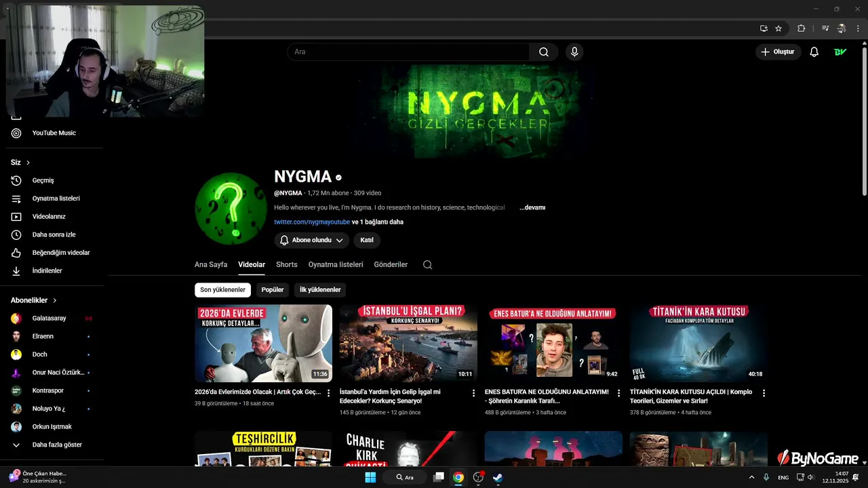868x488 pixels.
Task: Open Chrome three-dot menu
Action: 858,28
